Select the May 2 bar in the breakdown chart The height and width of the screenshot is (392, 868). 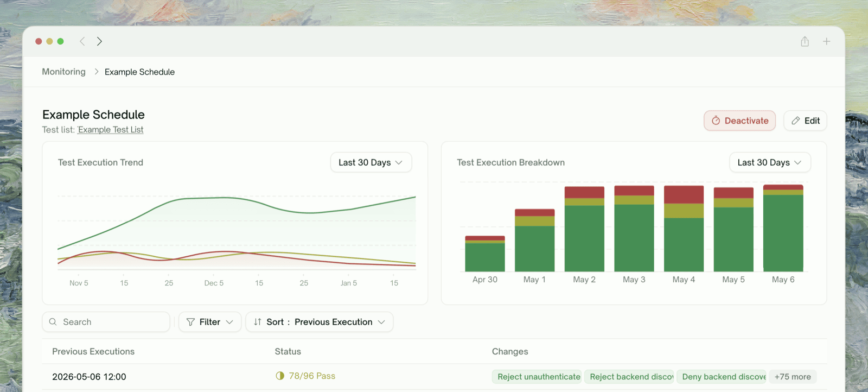[x=584, y=229]
